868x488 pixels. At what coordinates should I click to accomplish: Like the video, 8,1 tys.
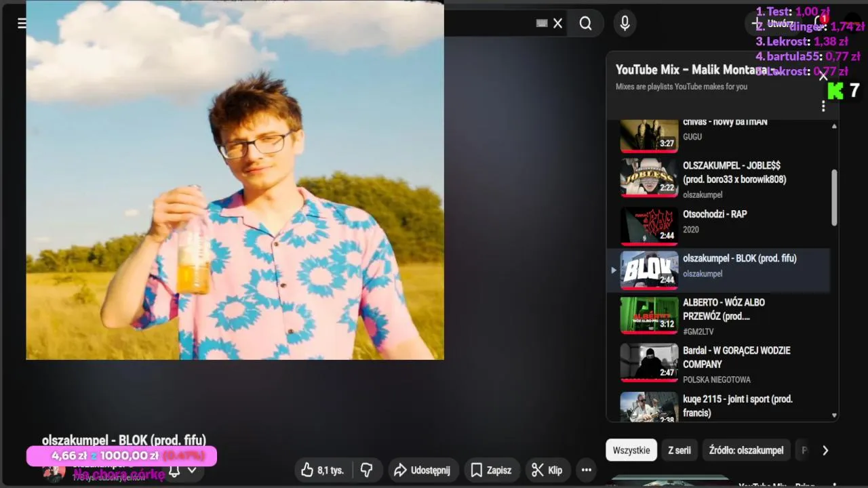[322, 470]
